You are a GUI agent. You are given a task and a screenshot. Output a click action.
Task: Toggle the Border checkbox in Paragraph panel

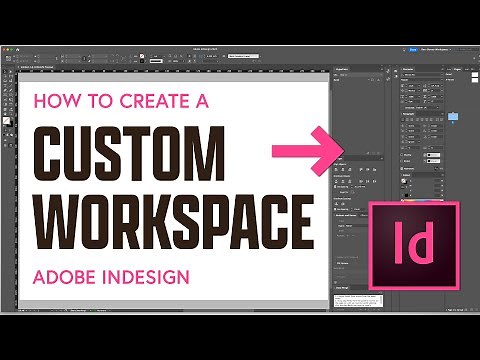pos(403,161)
